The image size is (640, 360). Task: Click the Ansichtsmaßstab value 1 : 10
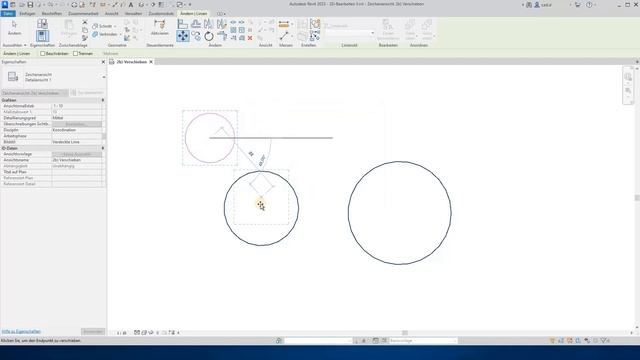(x=77, y=106)
